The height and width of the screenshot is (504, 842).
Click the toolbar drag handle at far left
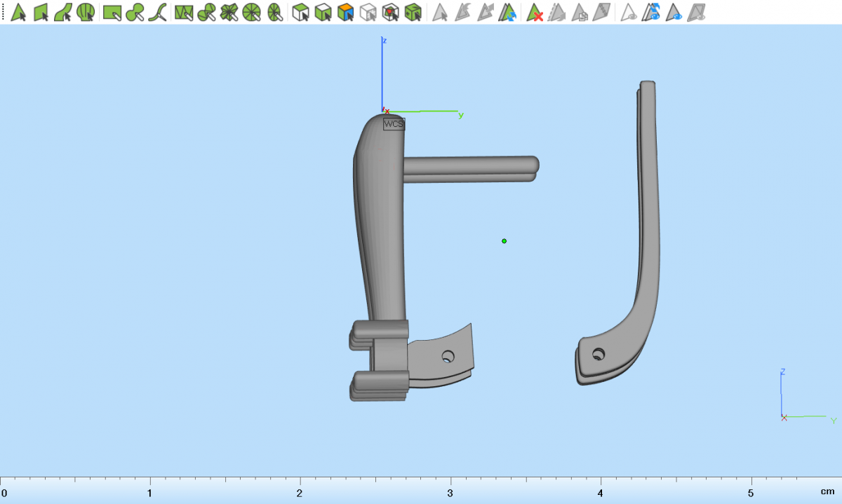(x=3, y=12)
